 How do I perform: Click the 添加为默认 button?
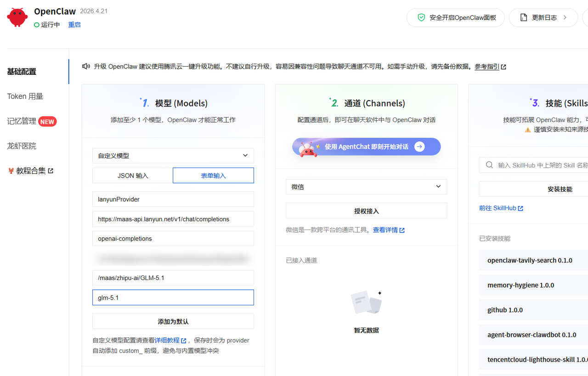pyautogui.click(x=173, y=321)
